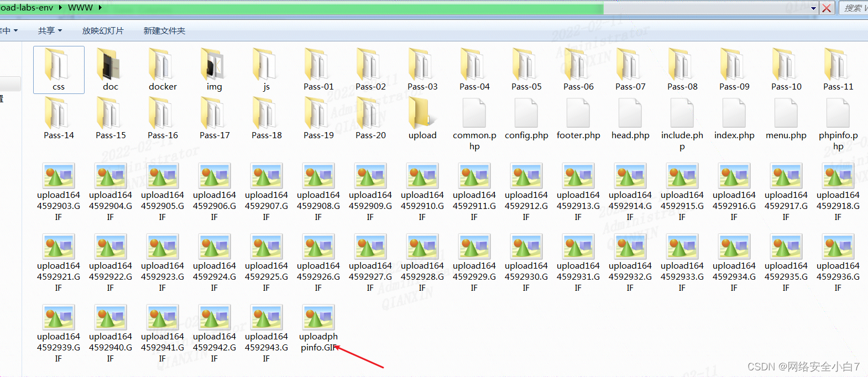Select the footer.php file
This screenshot has height=377, width=868.
pos(578,118)
